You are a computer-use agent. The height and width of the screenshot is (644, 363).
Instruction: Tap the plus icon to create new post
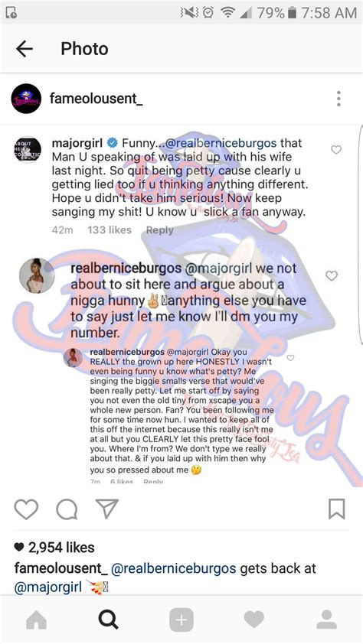pos(181,620)
